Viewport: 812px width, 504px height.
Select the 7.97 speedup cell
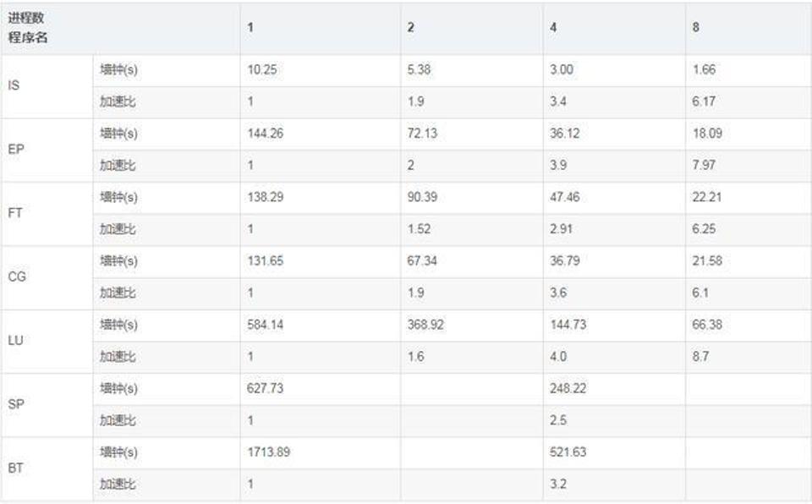(749, 166)
